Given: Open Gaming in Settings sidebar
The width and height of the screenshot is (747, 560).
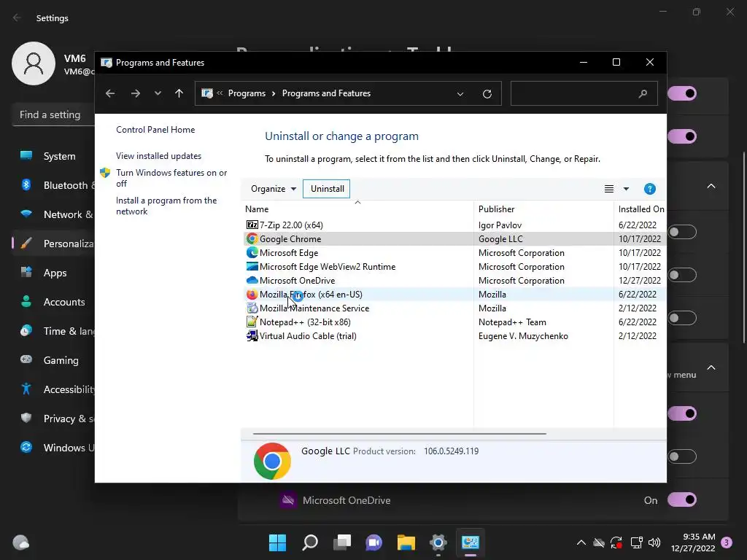Looking at the screenshot, I should point(54,360).
